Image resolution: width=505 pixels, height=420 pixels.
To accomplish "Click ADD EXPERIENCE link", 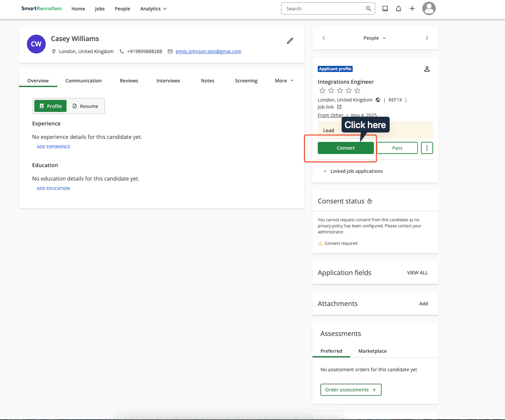I will click(53, 147).
